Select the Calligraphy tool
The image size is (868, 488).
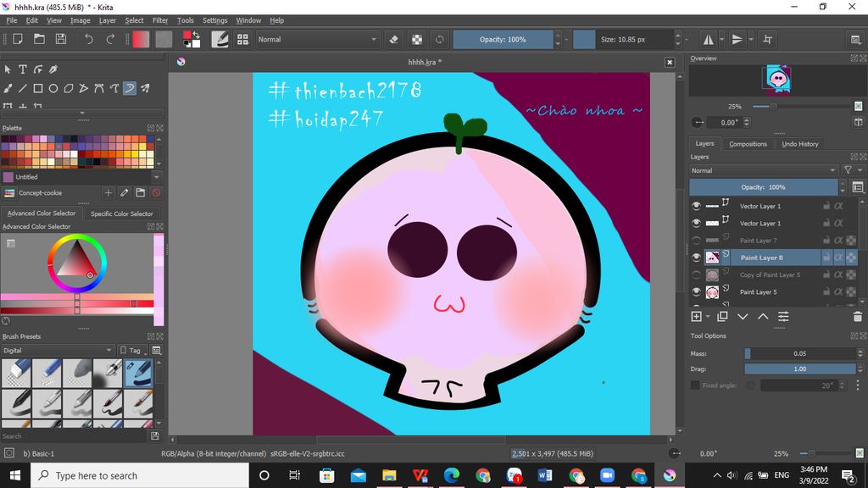53,69
